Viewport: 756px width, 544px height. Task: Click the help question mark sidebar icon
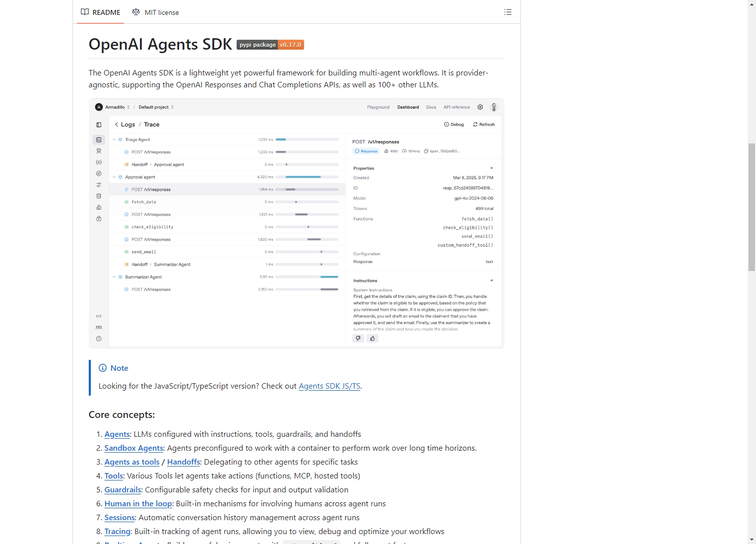click(99, 339)
